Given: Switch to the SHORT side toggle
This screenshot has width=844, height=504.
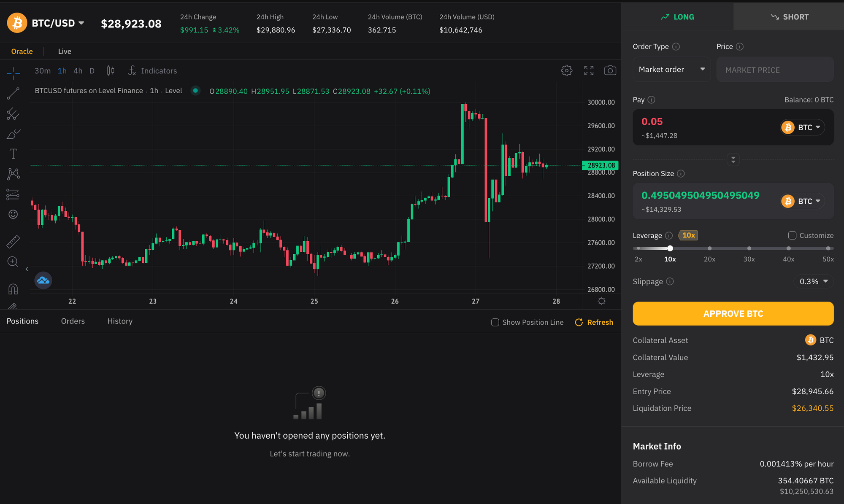Looking at the screenshot, I should pyautogui.click(x=789, y=17).
